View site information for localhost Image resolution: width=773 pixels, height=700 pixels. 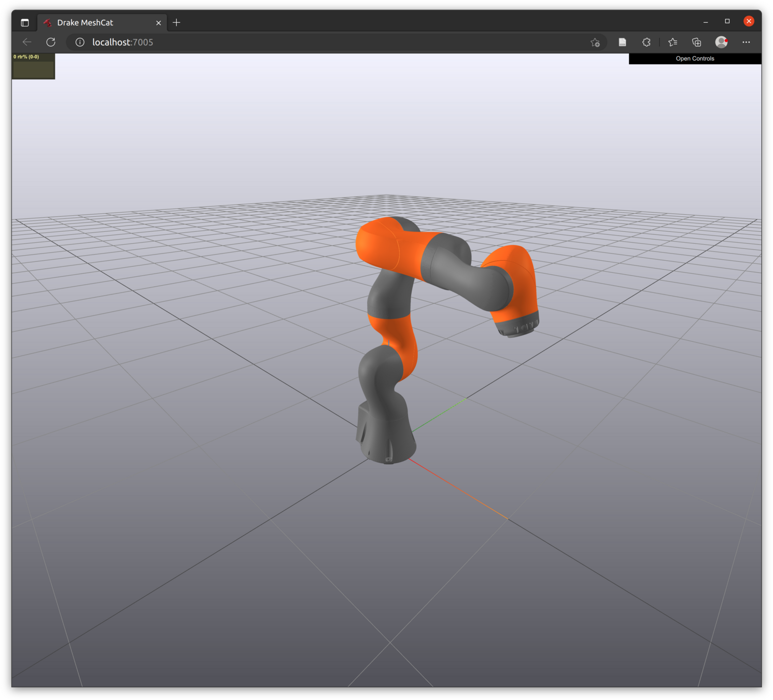(80, 42)
